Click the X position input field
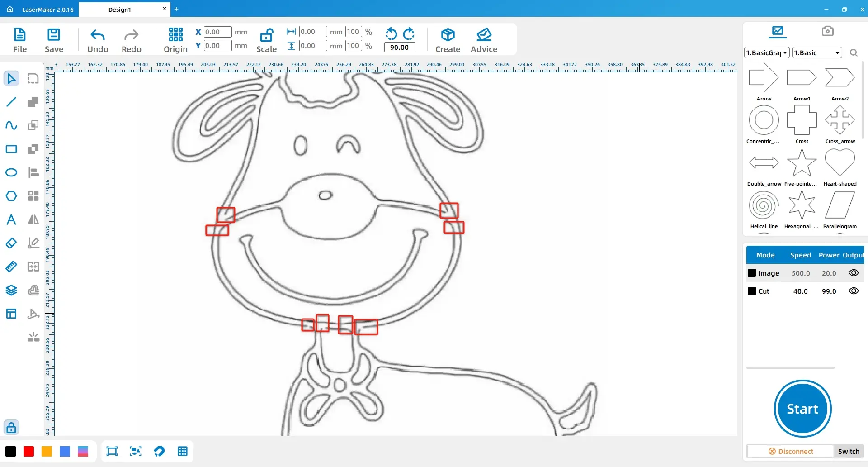The image size is (868, 467). 217,32
